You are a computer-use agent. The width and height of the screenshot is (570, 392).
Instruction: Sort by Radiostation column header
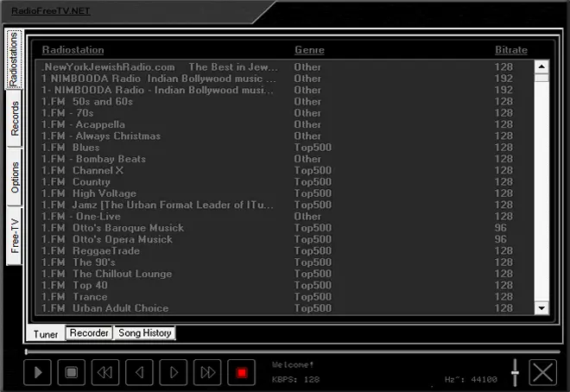(x=73, y=50)
